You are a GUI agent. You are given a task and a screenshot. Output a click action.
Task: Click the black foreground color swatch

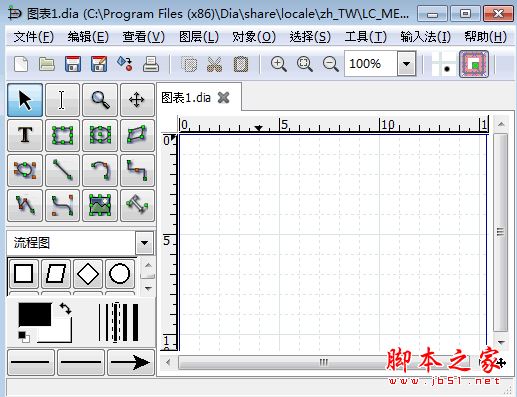[35, 314]
